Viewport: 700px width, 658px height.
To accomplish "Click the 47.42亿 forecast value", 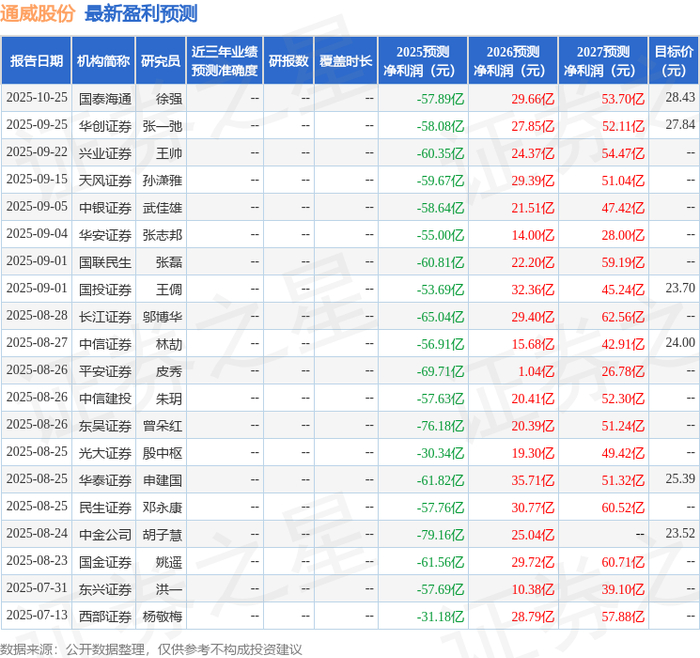I will (x=623, y=208).
